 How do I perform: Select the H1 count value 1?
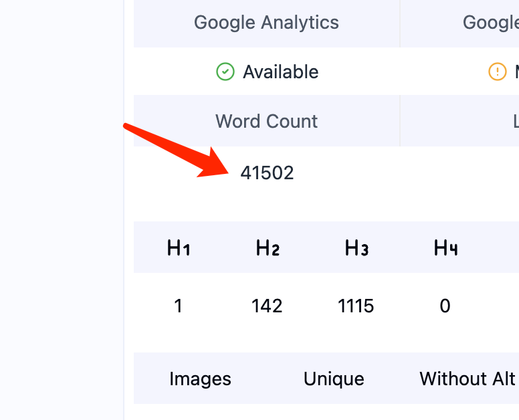[x=178, y=306]
